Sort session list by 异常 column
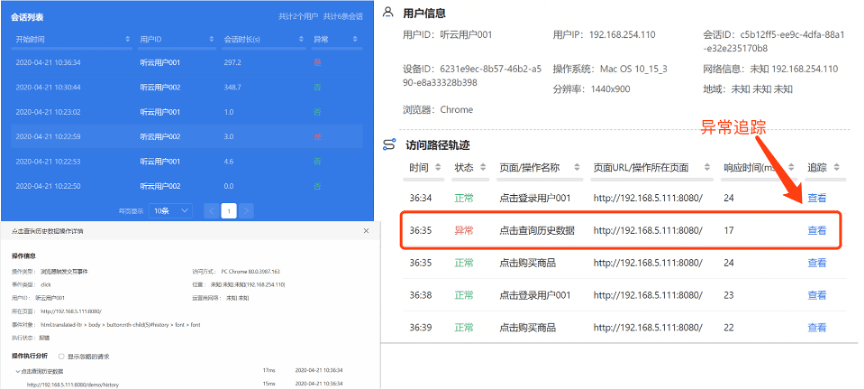Screen dimensions: 864x389 pos(355,40)
